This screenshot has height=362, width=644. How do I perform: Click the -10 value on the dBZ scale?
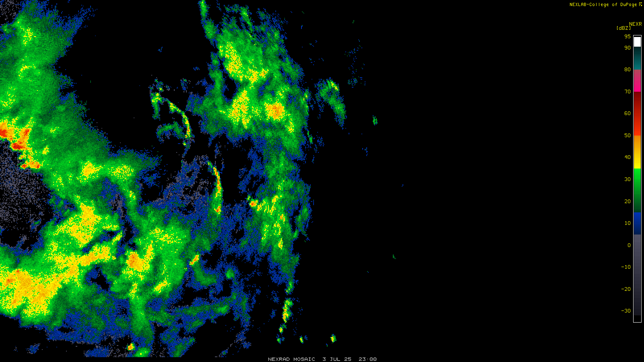626,267
